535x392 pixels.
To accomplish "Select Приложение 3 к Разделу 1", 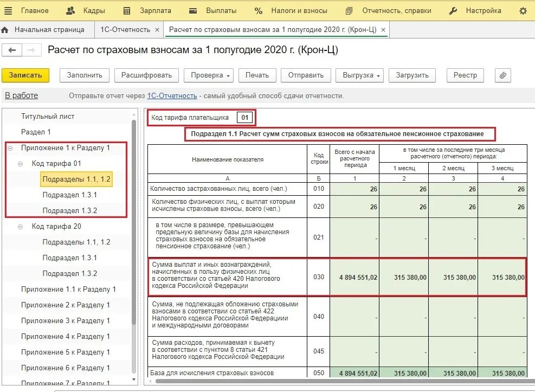I will [x=66, y=320].
